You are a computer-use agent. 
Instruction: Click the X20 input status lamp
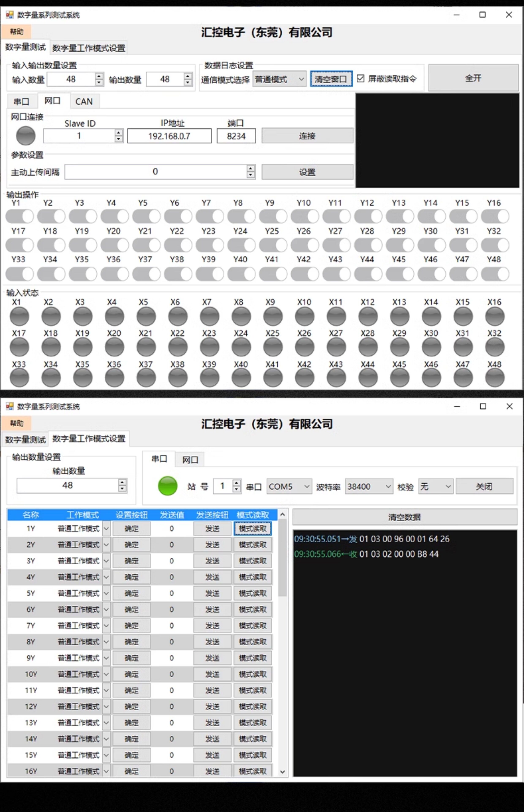(x=114, y=347)
